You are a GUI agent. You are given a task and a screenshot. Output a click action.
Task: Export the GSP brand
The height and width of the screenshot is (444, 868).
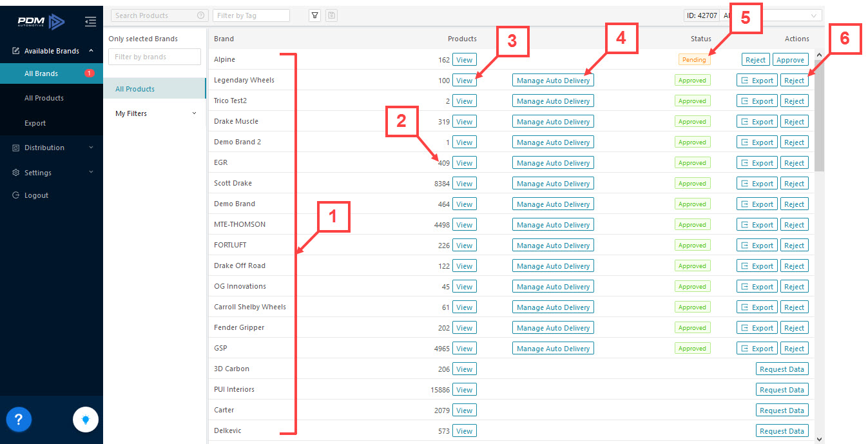point(757,349)
